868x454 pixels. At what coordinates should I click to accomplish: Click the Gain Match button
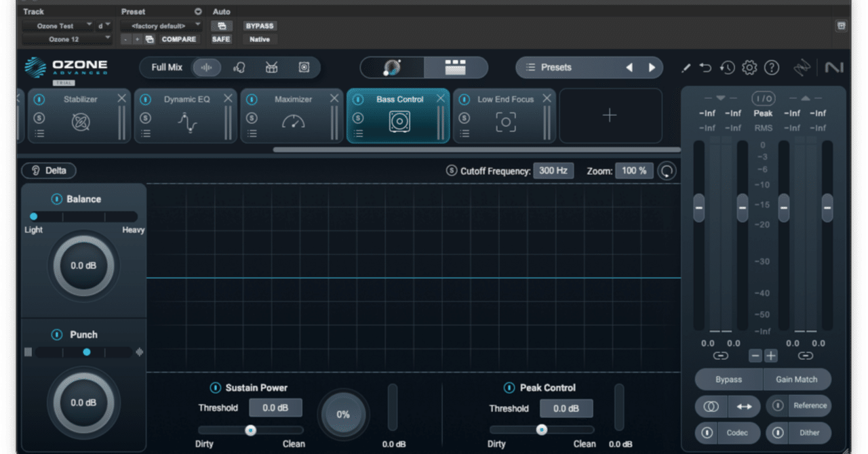click(x=798, y=379)
